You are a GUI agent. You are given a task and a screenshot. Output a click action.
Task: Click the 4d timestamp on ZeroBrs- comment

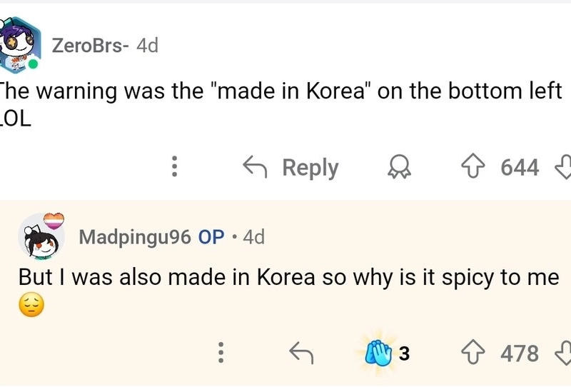pos(147,46)
